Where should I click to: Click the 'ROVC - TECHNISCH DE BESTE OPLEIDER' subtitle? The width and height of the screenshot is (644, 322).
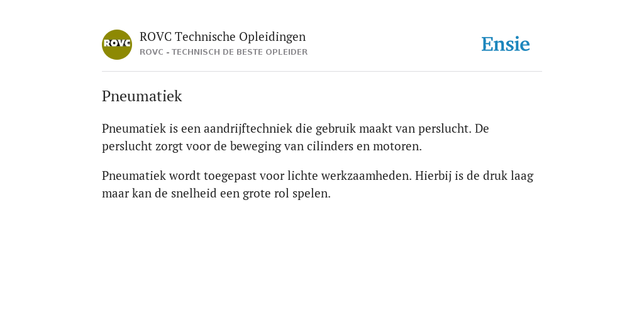(223, 52)
